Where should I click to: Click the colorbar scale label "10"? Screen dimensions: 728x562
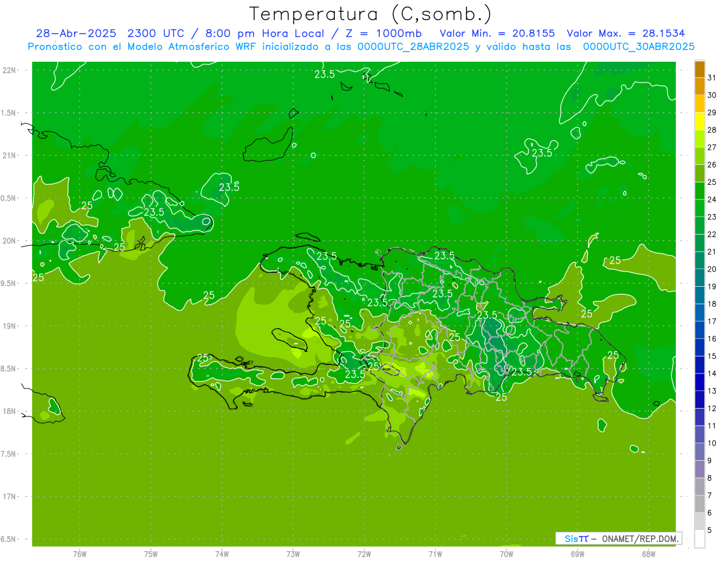pyautogui.click(x=712, y=443)
